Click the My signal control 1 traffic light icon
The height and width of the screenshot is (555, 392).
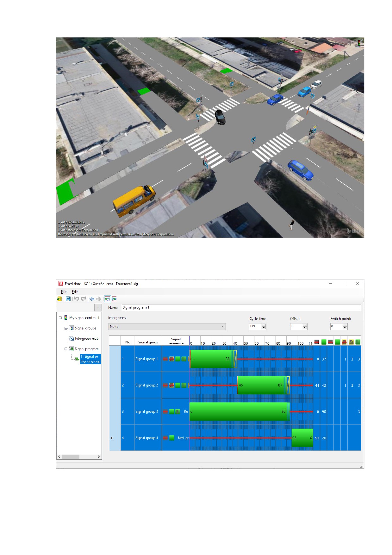[66, 317]
